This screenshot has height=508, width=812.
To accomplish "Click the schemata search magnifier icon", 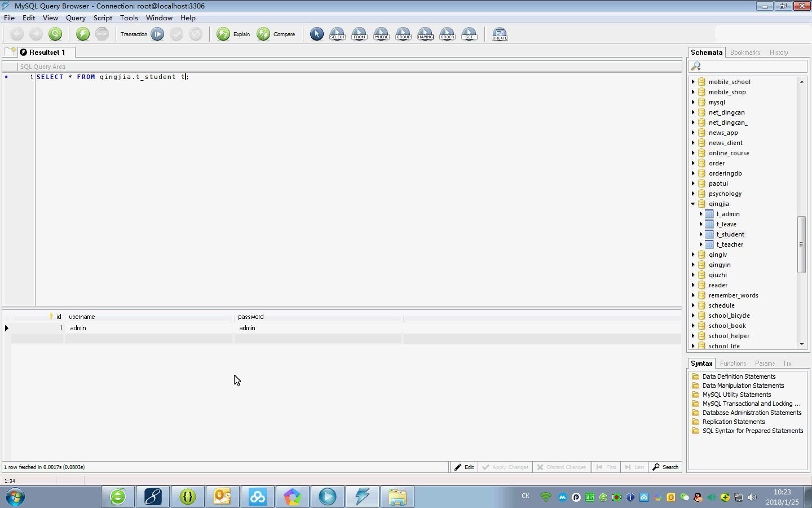I will click(x=696, y=67).
